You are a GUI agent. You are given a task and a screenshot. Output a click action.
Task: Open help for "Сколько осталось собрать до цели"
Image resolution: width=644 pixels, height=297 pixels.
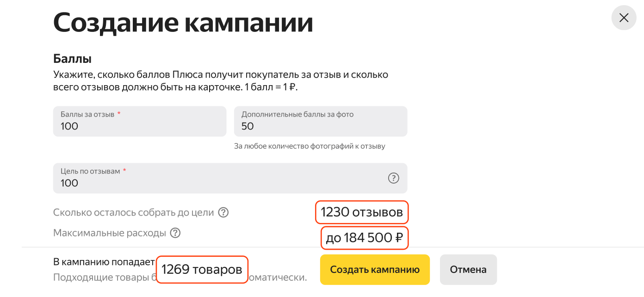coord(224,213)
